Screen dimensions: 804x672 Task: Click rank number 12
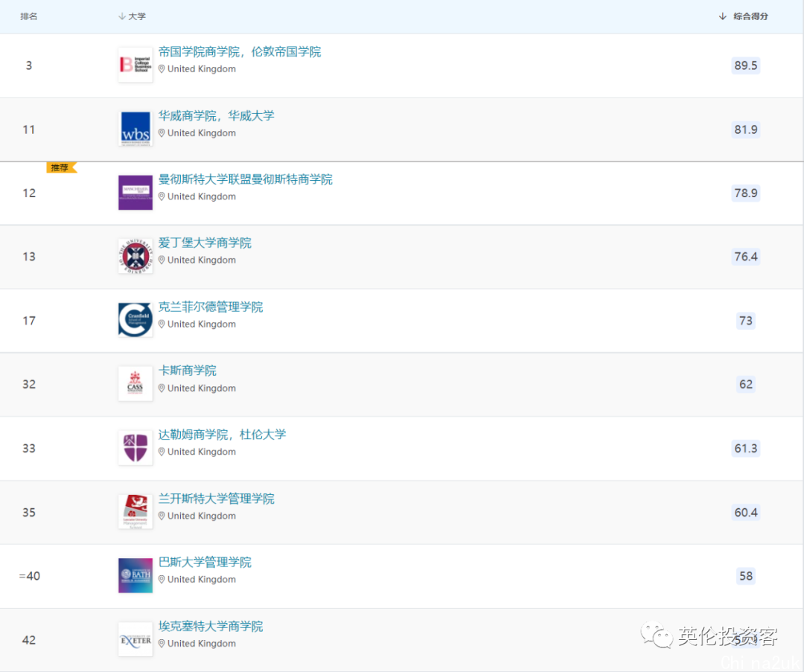(29, 193)
